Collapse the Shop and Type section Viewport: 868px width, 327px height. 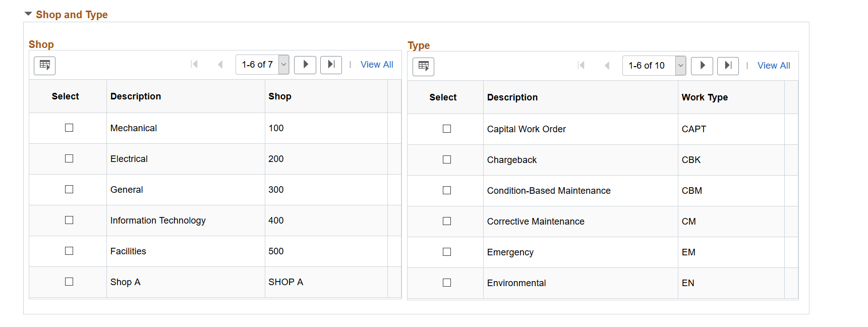point(28,14)
